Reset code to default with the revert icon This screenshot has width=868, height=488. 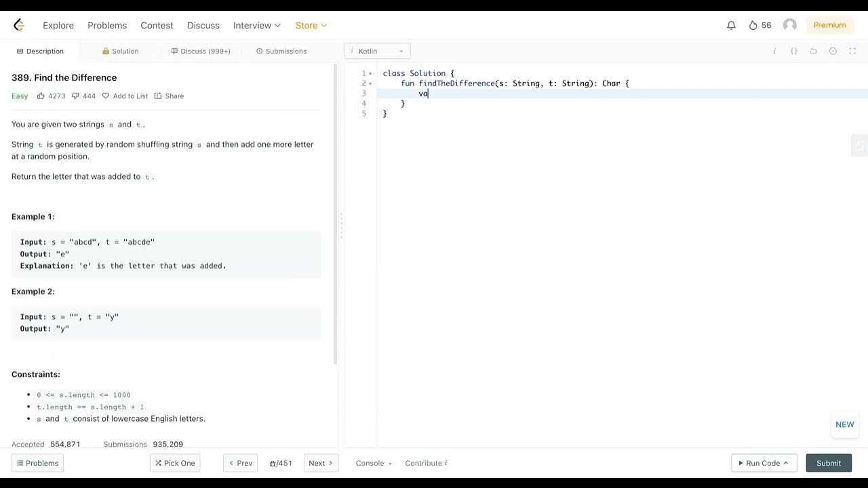pyautogui.click(x=814, y=51)
